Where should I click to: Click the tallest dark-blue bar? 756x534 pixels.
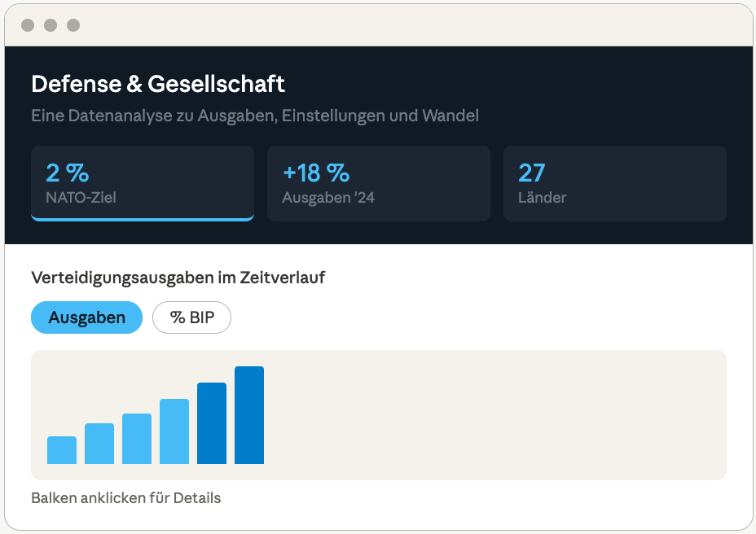click(249, 415)
